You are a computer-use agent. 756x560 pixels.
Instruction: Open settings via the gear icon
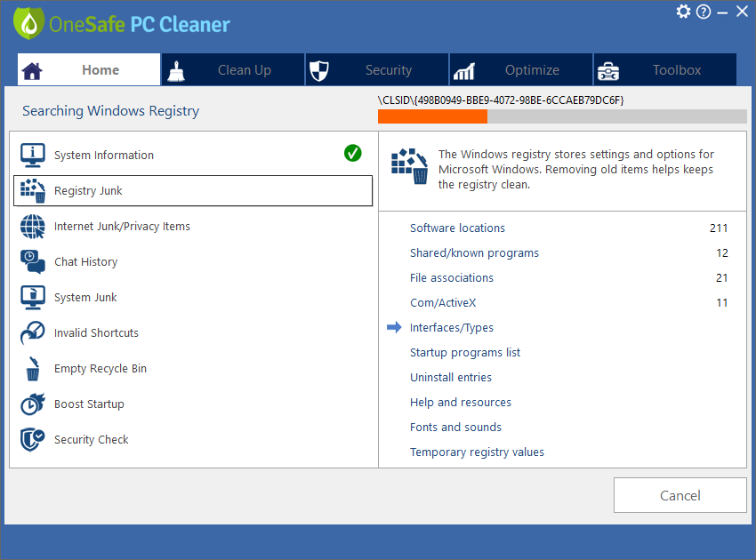pyautogui.click(x=683, y=12)
